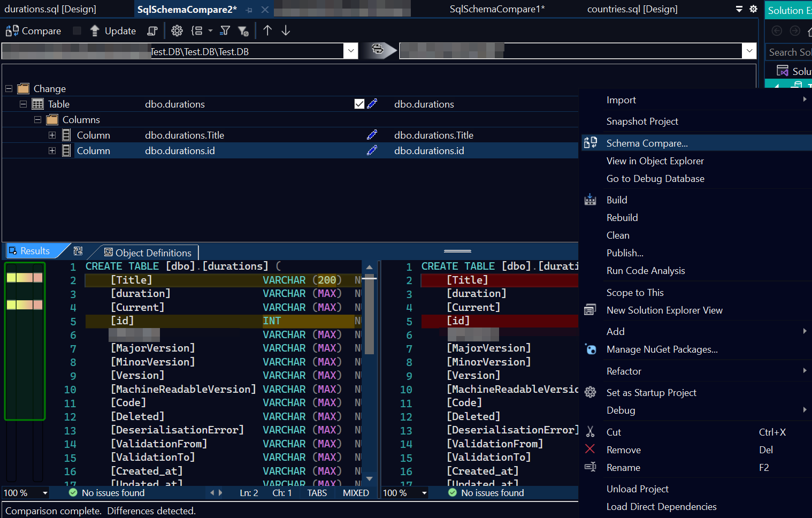Open the left editor zoom percentage selector

click(25, 493)
